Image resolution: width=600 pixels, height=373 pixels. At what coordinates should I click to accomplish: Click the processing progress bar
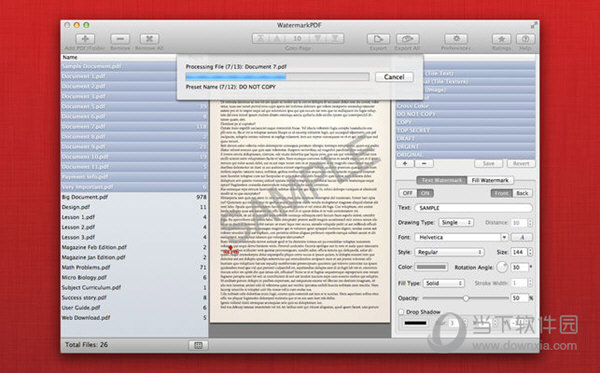[x=277, y=77]
